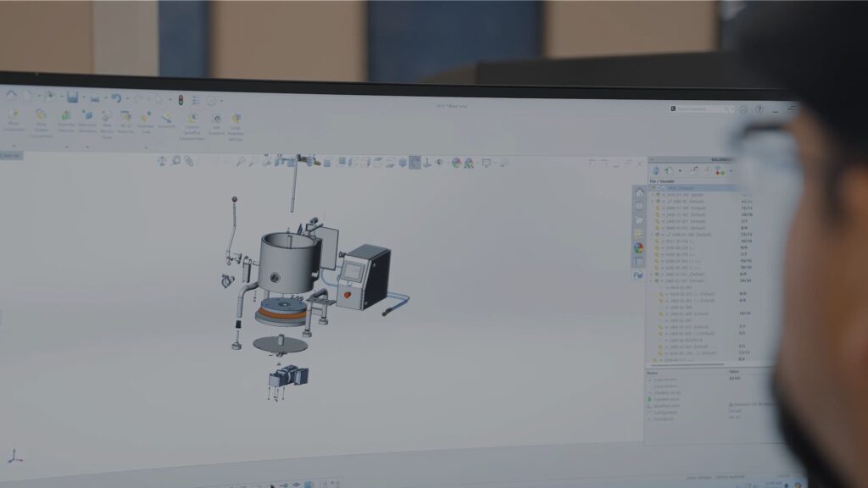This screenshot has height=488, width=868.
Task: Click the balance scale icon above viewport
Action: coord(162,159)
